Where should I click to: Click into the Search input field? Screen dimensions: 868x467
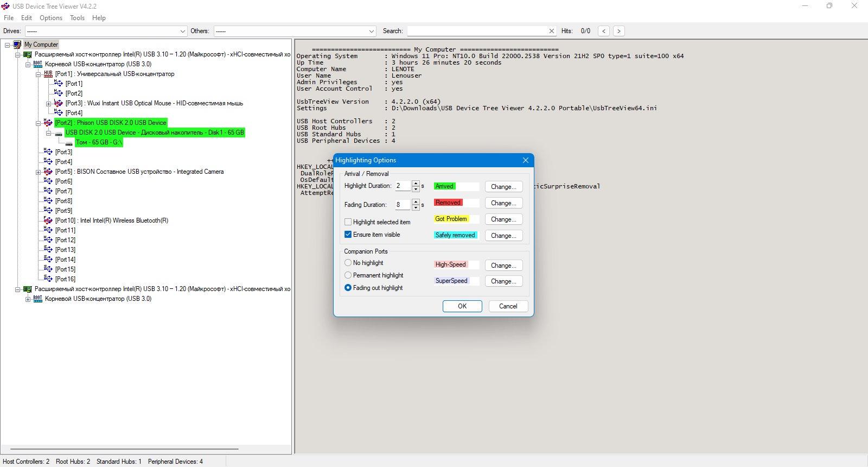tap(476, 31)
